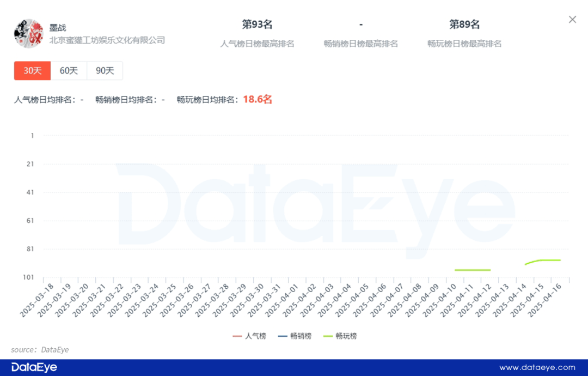Viewport: 588px width, 376px height.
Task: Click the 墨战 game icon thumbnail
Action: (x=29, y=34)
